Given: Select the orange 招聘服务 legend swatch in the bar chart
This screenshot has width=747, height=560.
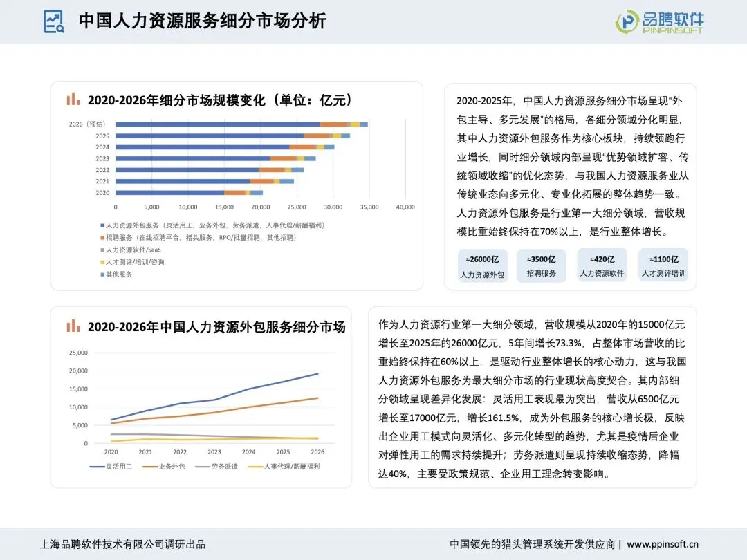Looking at the screenshot, I should (102, 238).
